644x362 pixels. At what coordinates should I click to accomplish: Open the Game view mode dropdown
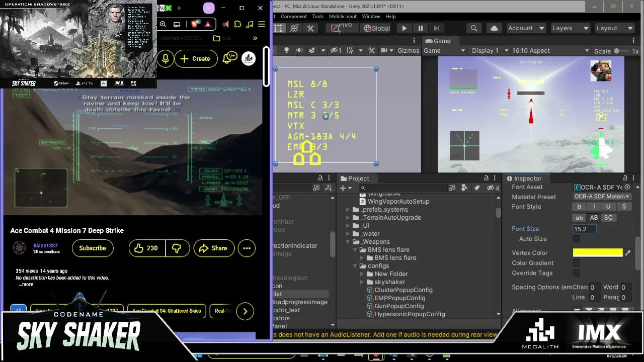click(444, 51)
